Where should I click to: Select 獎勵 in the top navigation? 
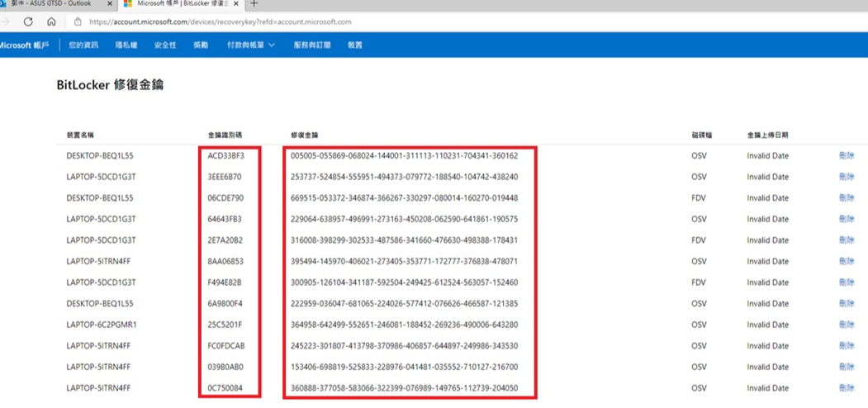pos(201,45)
